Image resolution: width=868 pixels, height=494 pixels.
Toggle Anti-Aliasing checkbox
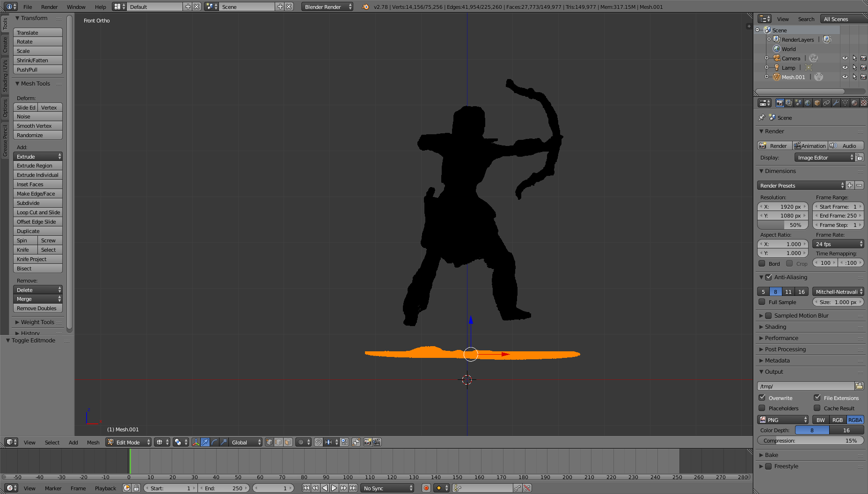[x=768, y=277]
